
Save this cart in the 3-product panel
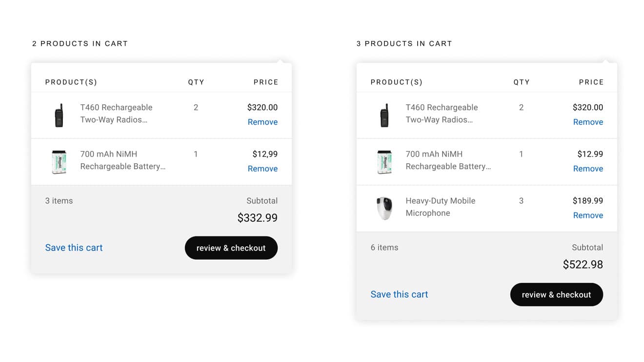pyautogui.click(x=399, y=294)
